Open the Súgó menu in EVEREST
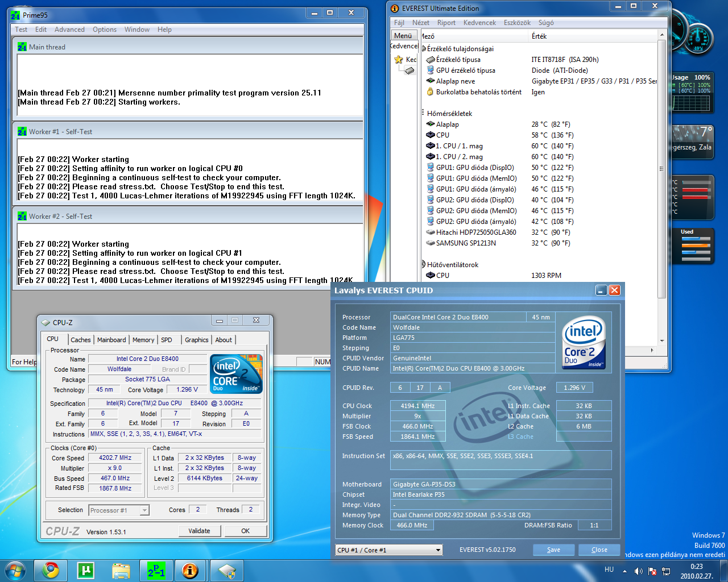Screen dimensions: 728x582 pos(546,23)
